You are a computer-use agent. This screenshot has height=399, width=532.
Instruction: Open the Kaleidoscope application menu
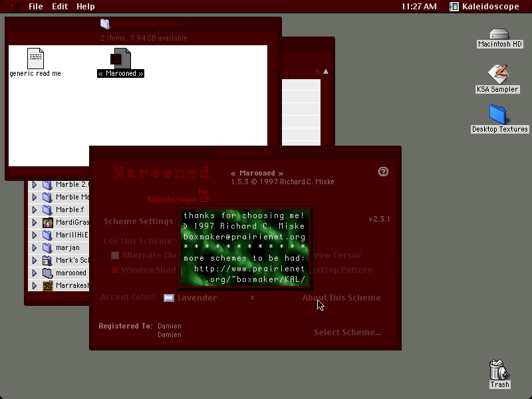pos(485,7)
